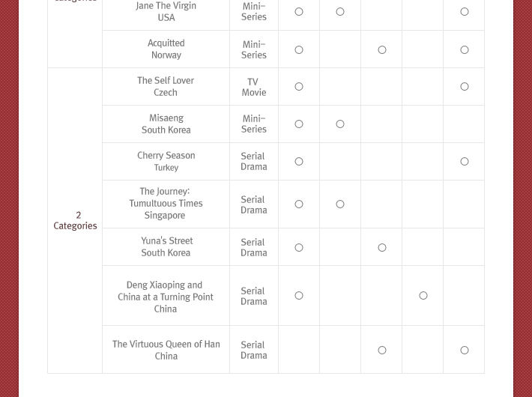Click 'Mini-Series' format in the Misaeng row
Image resolution: width=532 pixels, height=397 pixels.
tap(254, 124)
